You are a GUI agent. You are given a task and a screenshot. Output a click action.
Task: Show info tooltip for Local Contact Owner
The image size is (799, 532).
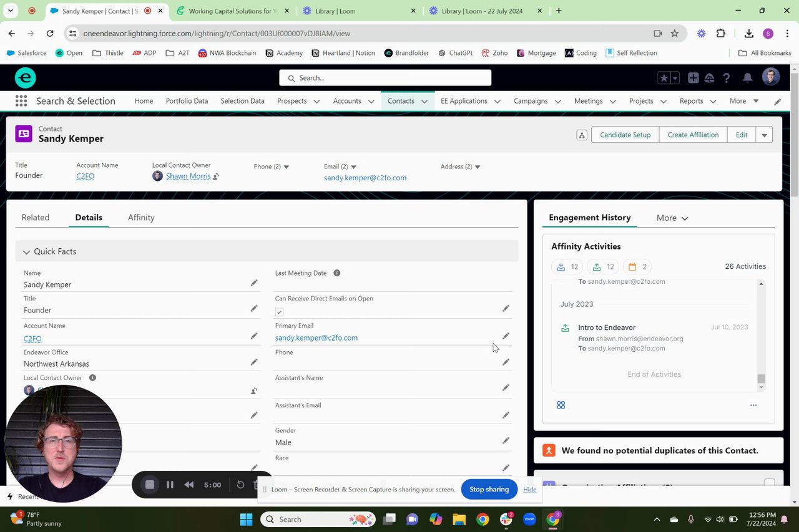pyautogui.click(x=92, y=378)
